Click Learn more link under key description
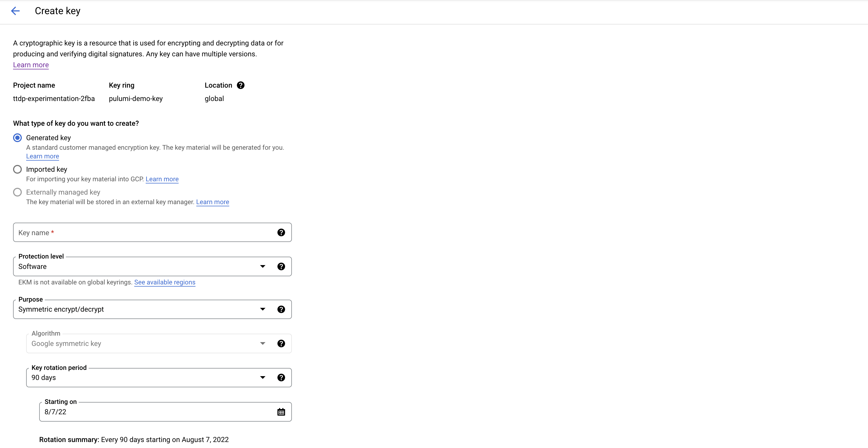The image size is (868, 448). [31, 65]
